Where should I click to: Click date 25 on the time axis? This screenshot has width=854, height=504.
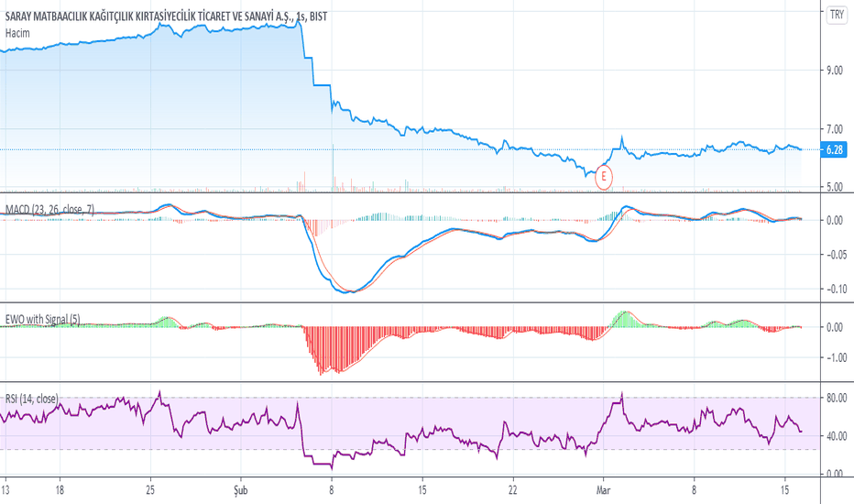150,490
